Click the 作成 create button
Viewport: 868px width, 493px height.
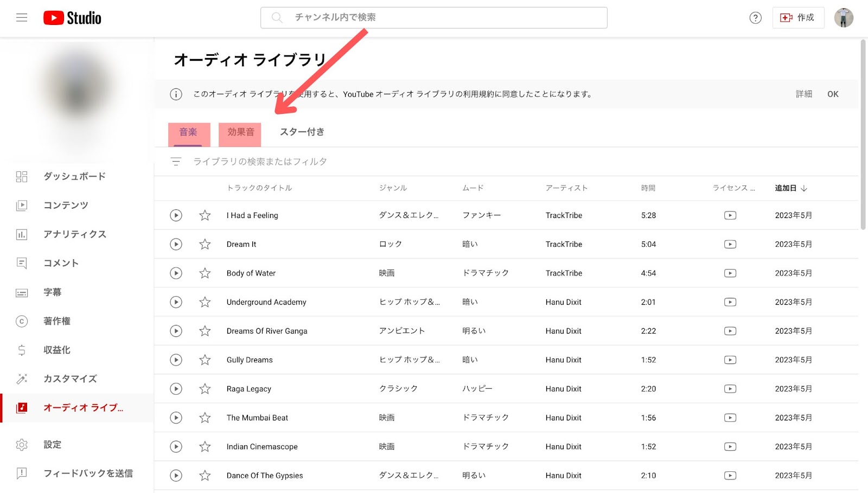point(798,18)
